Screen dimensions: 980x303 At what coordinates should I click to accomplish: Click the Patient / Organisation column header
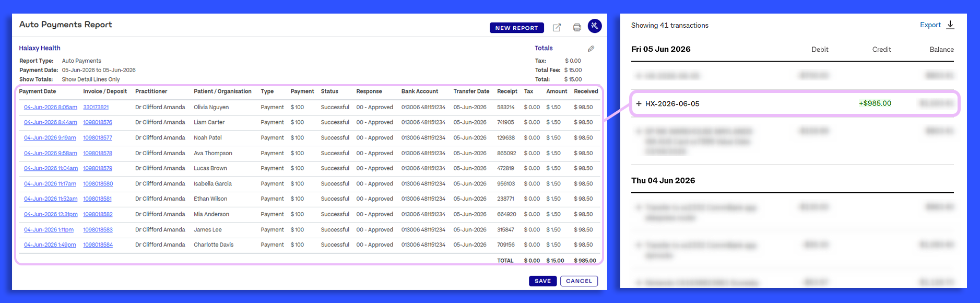pos(223,91)
